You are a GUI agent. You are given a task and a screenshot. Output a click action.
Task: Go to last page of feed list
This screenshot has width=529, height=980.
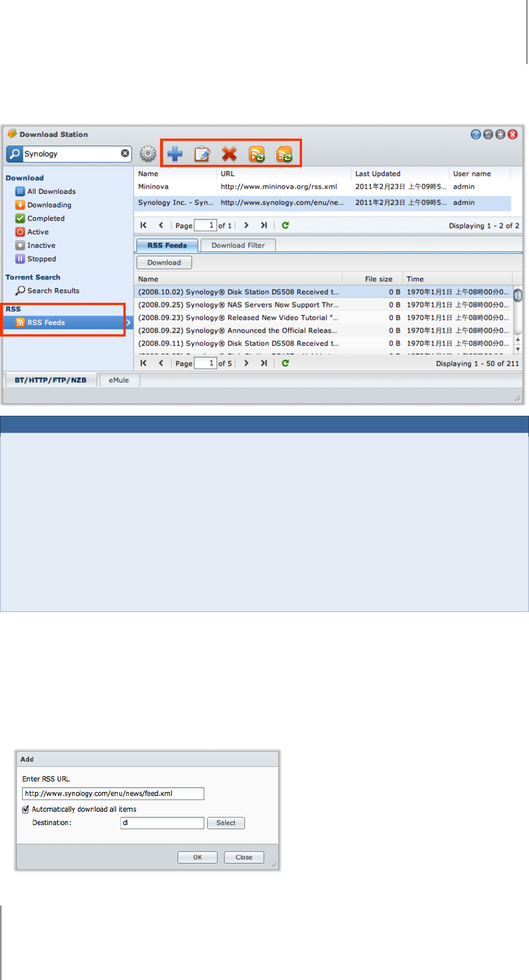click(x=264, y=225)
